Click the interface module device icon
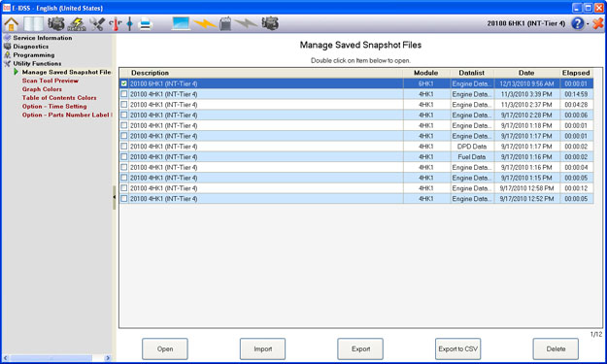The image size is (607, 364). (225, 23)
